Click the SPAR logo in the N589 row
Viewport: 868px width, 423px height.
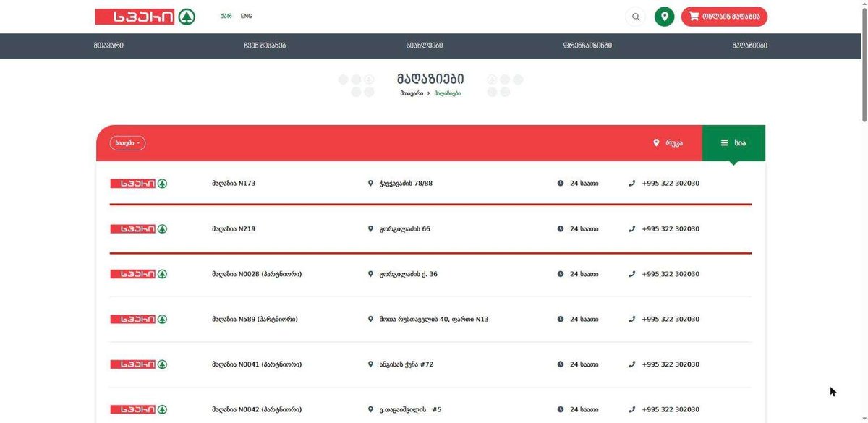139,319
